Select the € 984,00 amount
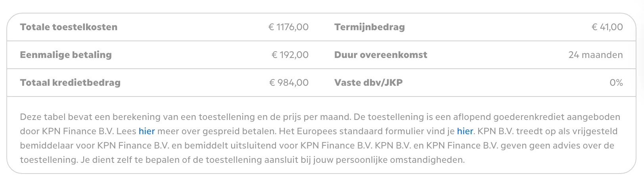 289,83
